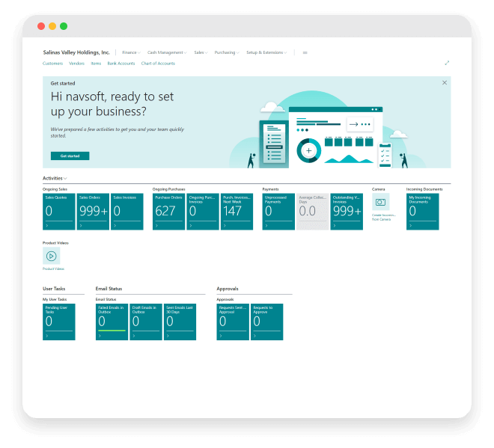Open the Sales Orders tile
The width and height of the screenshot is (494, 448).
93,212
